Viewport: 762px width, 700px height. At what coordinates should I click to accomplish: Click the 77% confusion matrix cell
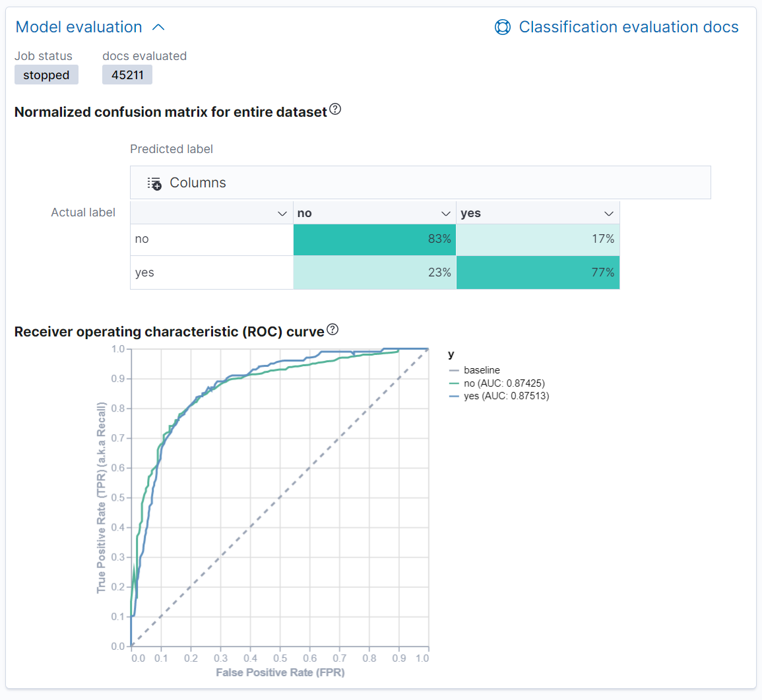538,272
